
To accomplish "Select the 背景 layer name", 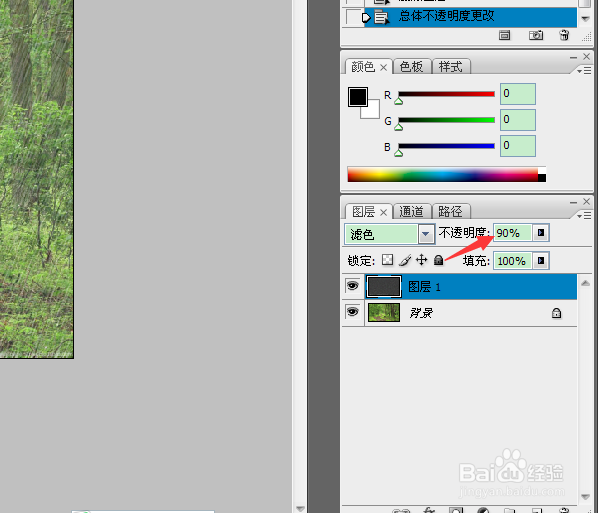I will point(421,313).
